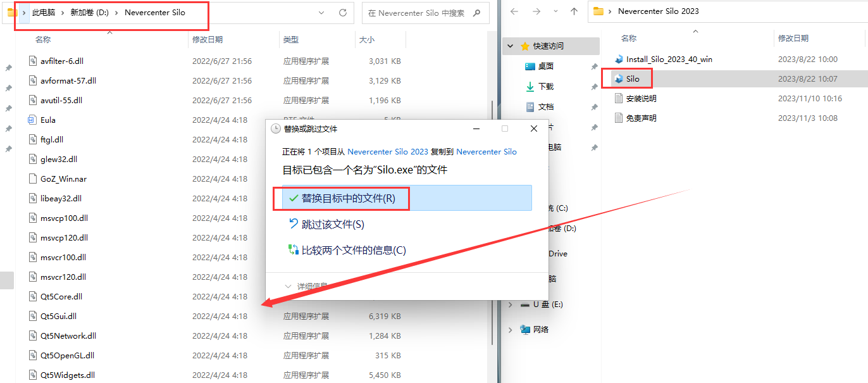
Task: Sort left window by 类型 column
Action: point(291,39)
